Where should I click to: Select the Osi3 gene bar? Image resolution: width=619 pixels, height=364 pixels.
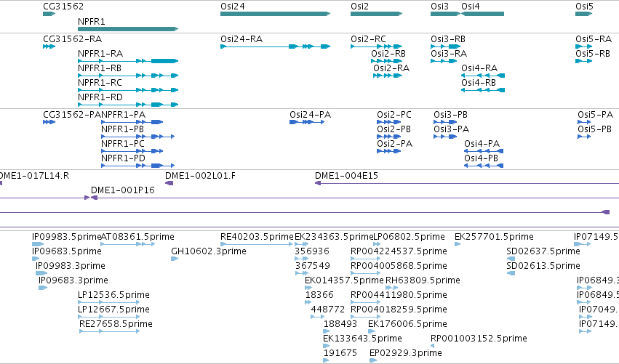click(x=445, y=14)
